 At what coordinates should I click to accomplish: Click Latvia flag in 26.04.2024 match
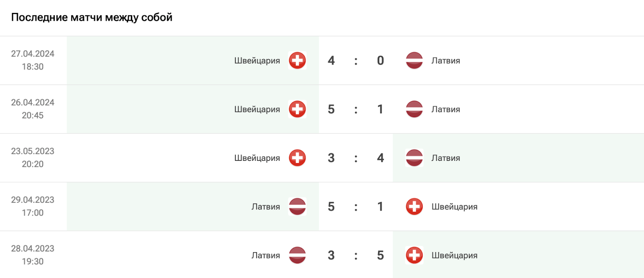[x=414, y=109]
